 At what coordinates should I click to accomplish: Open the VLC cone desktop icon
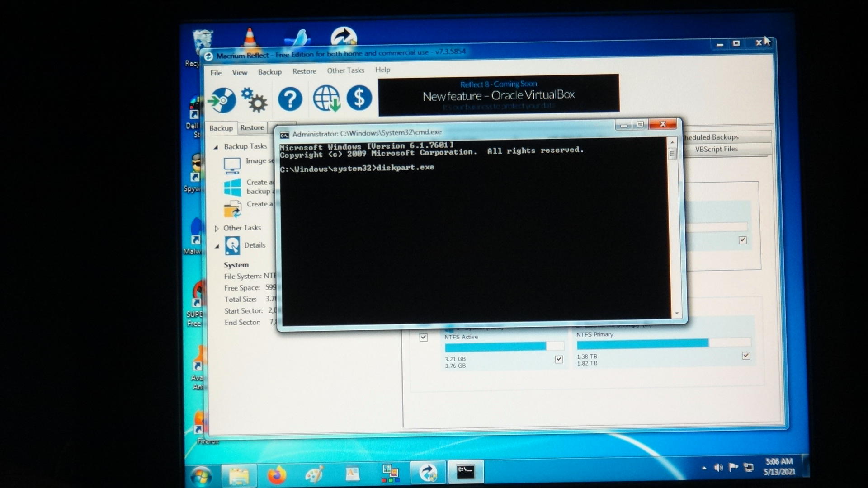point(249,37)
